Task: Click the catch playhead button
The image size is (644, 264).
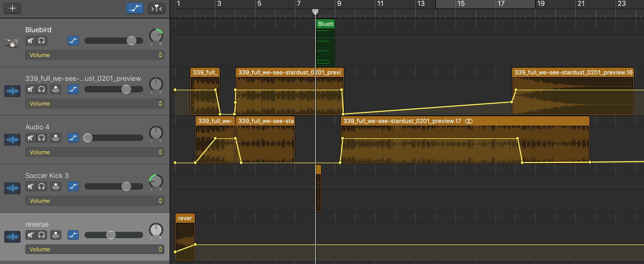Action: point(157,8)
